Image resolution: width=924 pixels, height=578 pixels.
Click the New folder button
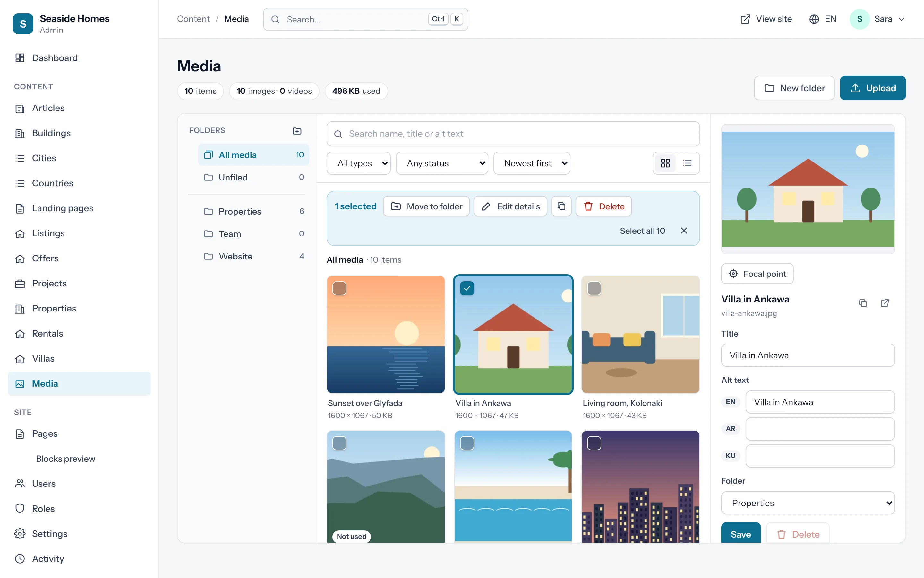point(794,88)
